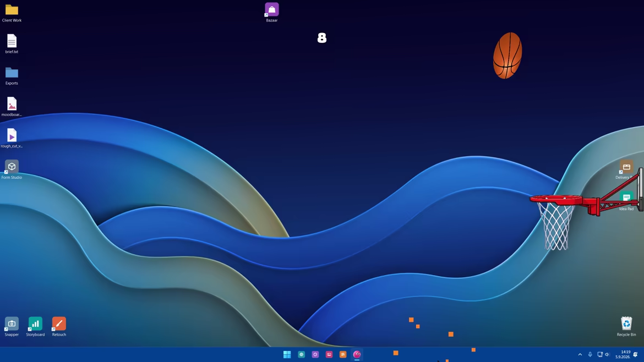Viewport: 644px width, 362px height.
Task: Open the Delivery desktop shortcut
Action: click(625, 170)
